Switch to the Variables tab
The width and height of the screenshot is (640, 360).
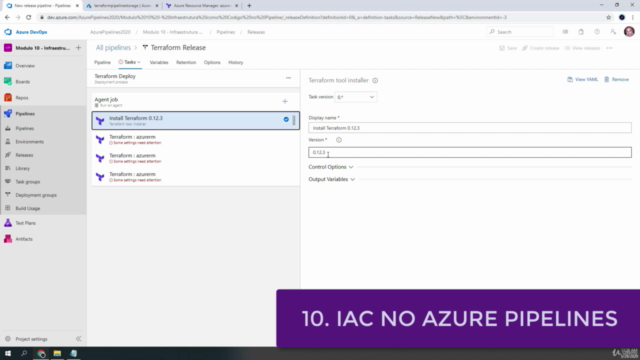pos(159,62)
